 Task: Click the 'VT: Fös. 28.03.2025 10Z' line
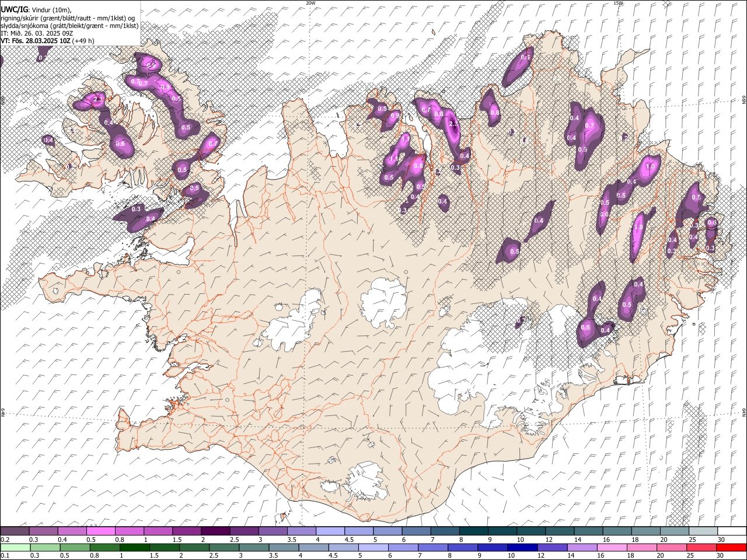click(36, 41)
